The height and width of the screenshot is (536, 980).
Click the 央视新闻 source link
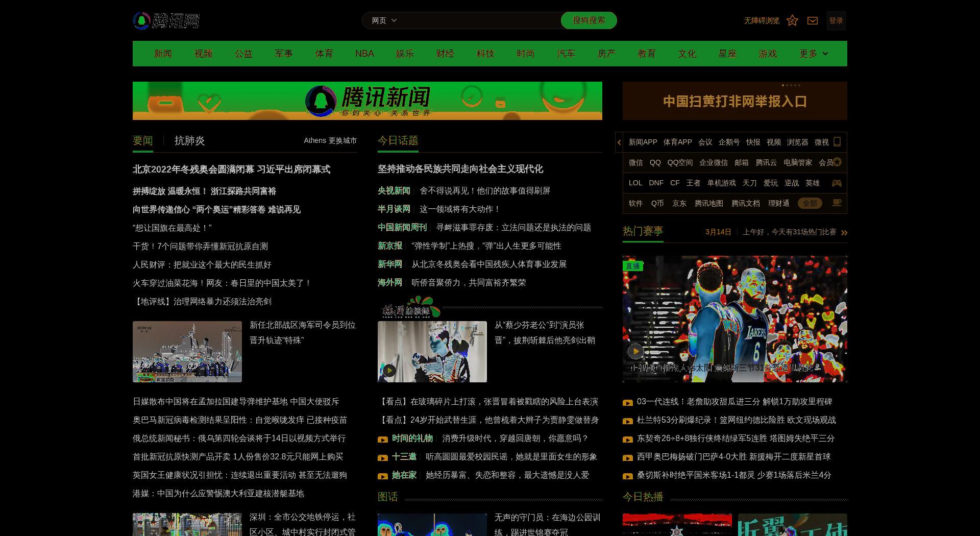tap(394, 191)
